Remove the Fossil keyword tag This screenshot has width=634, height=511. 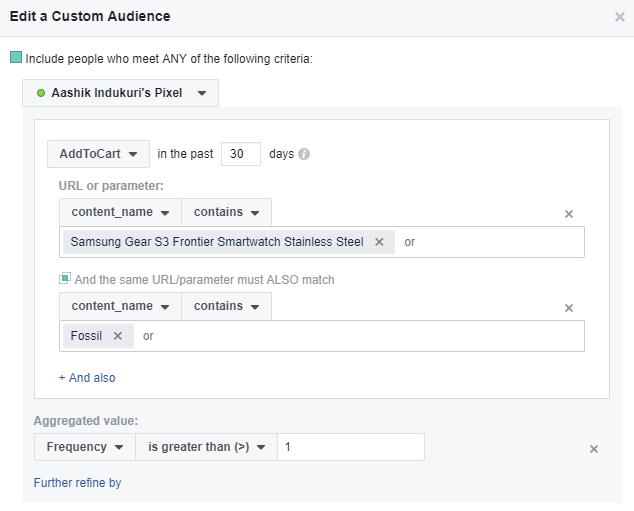point(118,336)
